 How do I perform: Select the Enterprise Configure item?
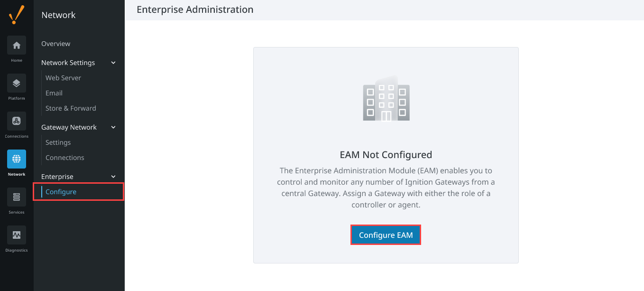(79, 192)
